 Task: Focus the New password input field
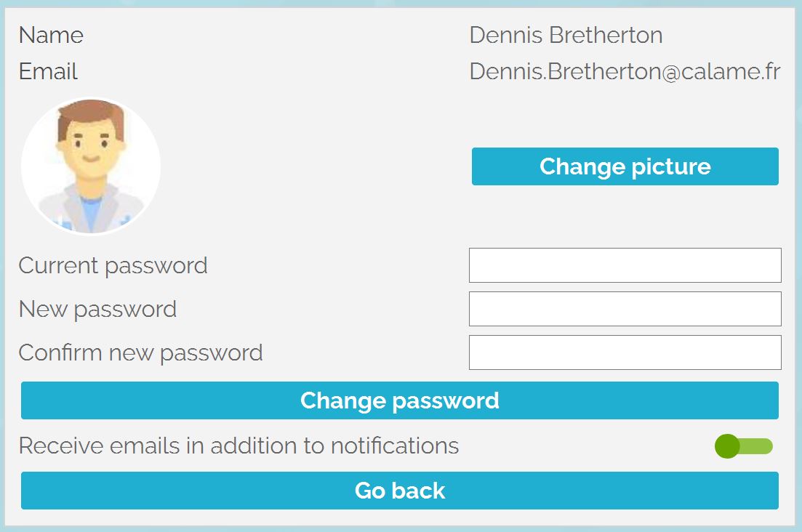[625, 309]
